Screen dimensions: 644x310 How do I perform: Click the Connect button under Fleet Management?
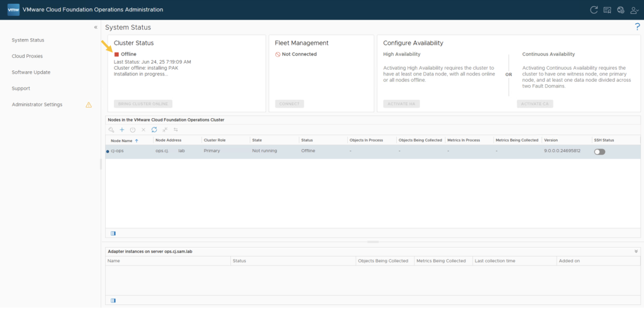[289, 104]
